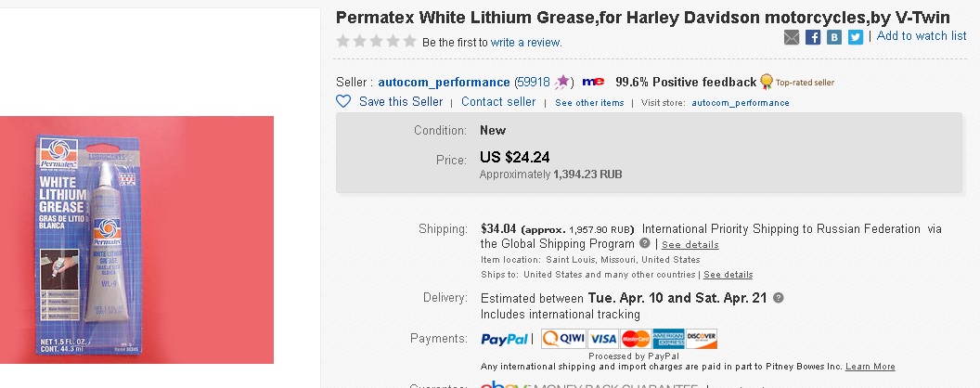The width and height of the screenshot is (980, 388).
Task: Click the PayPal payment logo
Action: (x=506, y=339)
